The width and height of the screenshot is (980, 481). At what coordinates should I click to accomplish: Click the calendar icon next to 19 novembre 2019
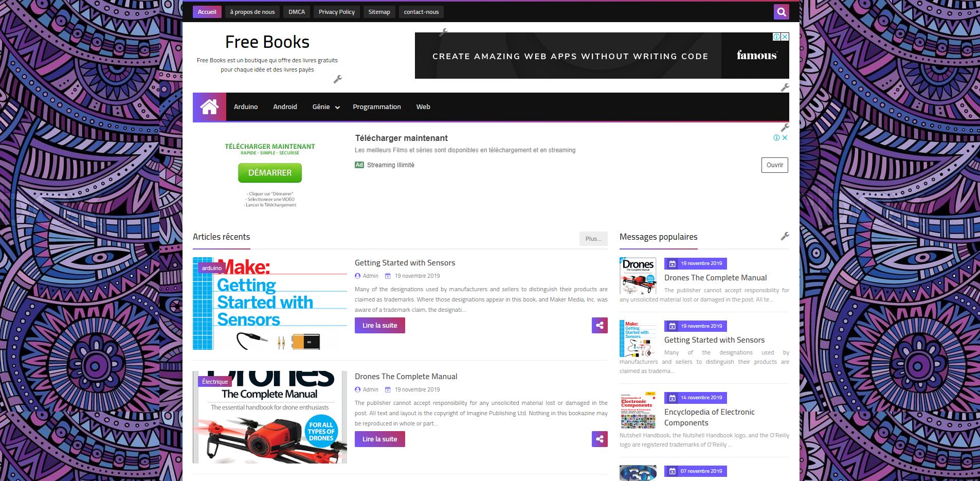388,276
